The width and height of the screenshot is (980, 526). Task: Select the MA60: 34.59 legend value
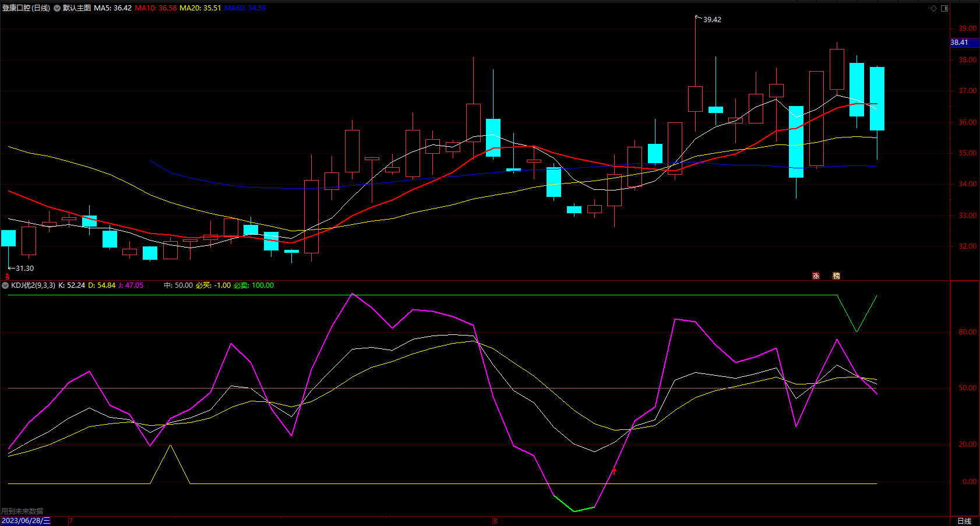[245, 8]
